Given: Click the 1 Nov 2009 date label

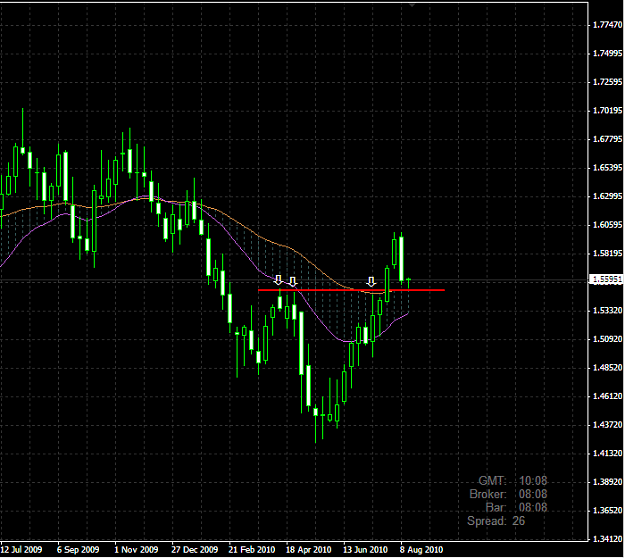Looking at the screenshot, I should (136, 550).
